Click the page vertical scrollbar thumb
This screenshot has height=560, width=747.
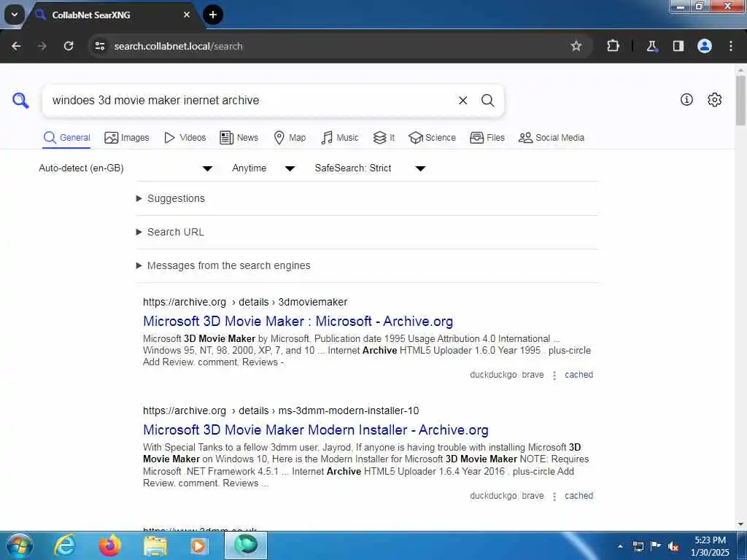coord(741,100)
